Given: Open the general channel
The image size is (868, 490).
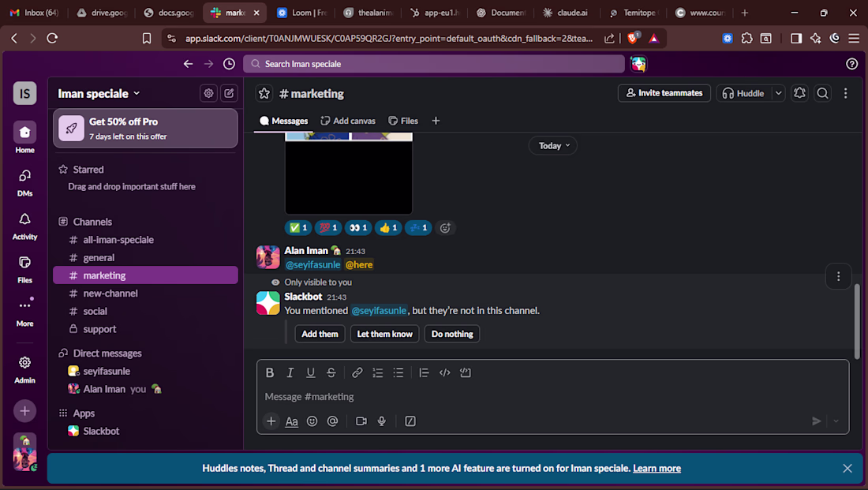Looking at the screenshot, I should tap(146, 257).
